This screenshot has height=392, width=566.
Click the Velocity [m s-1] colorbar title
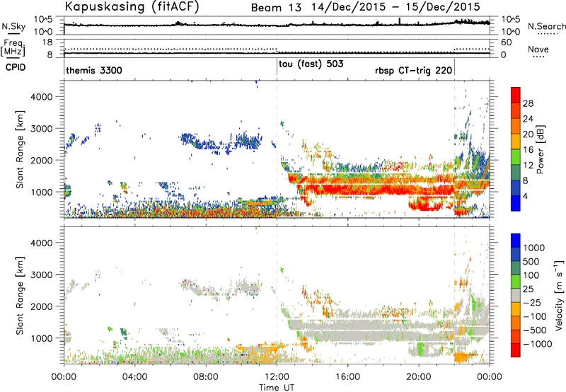tap(559, 295)
